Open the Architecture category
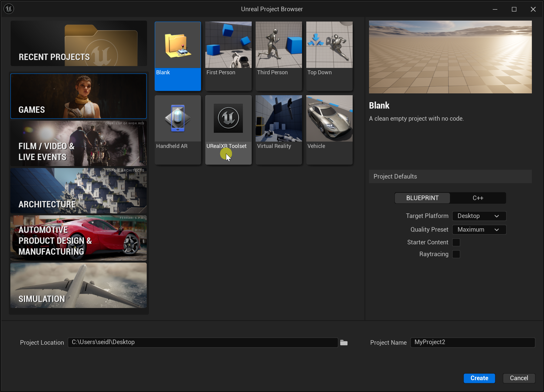 click(x=79, y=191)
